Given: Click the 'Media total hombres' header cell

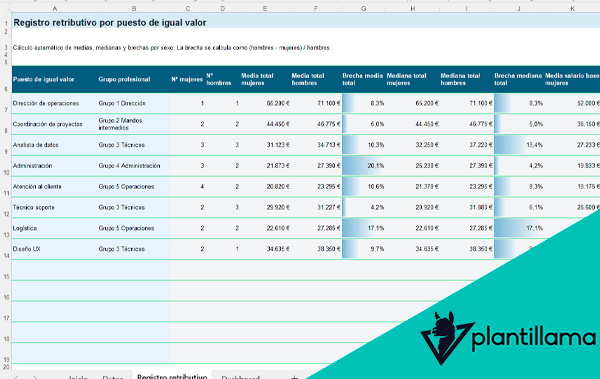Looking at the screenshot, I should click(x=316, y=79).
